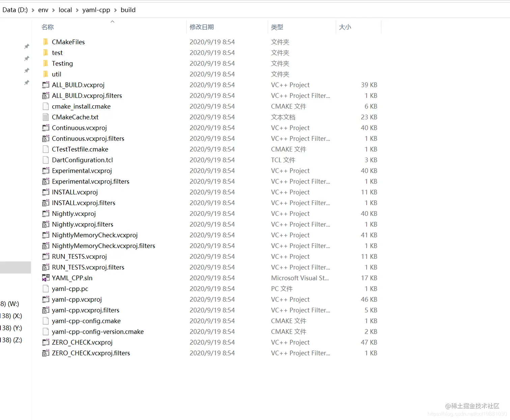Click the CMakeFiles folder icon
Viewport: 510px width, 420px height.
pyautogui.click(x=46, y=42)
